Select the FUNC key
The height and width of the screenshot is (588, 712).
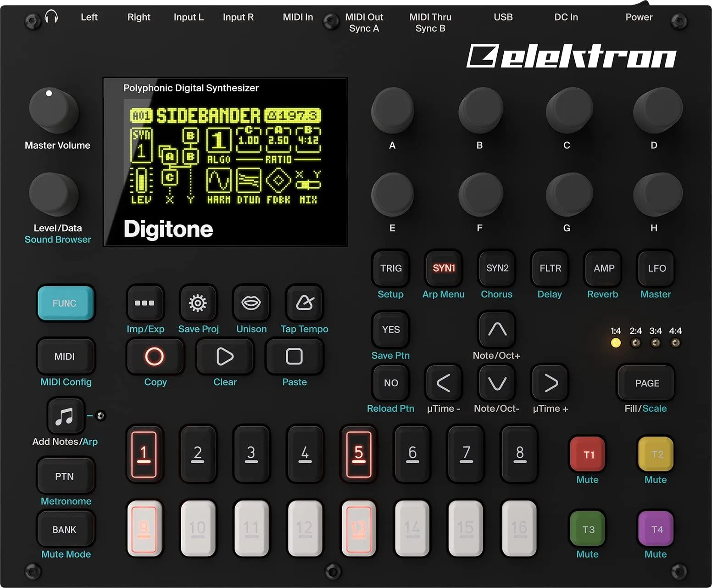pos(66,303)
